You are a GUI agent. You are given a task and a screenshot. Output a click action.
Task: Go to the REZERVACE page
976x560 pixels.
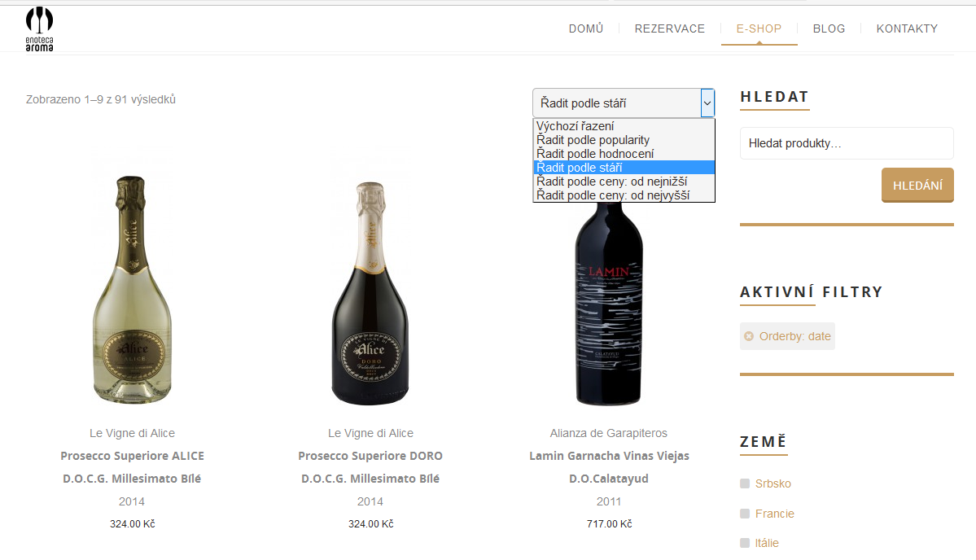(x=670, y=28)
